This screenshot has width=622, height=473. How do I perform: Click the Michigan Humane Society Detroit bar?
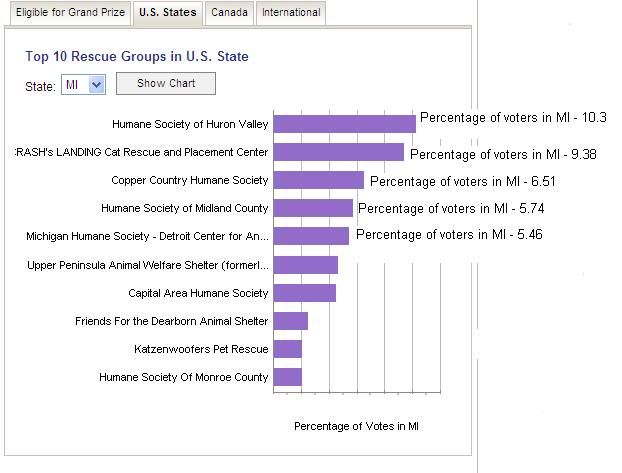pos(311,236)
